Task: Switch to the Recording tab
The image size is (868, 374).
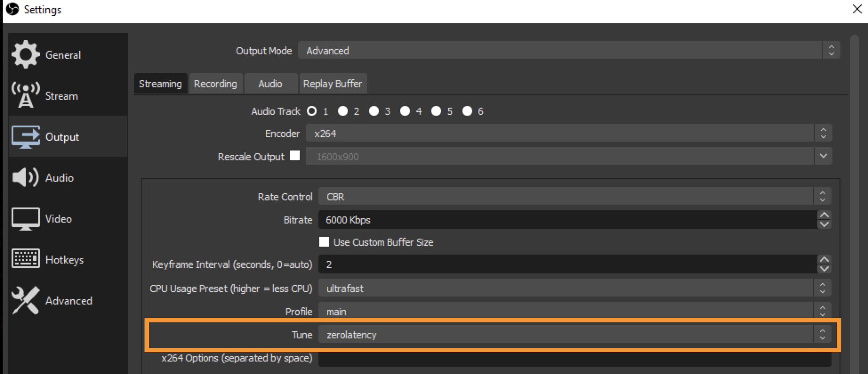Action: tap(215, 84)
